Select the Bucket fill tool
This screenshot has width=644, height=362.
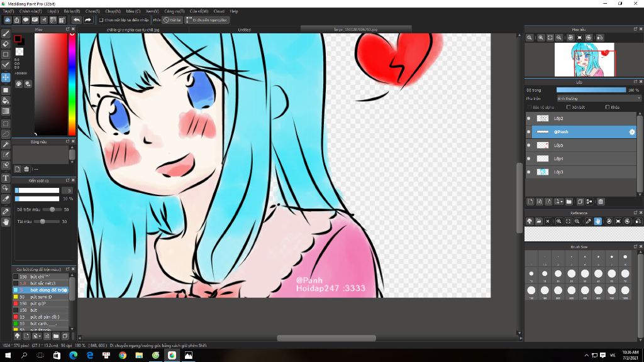pos(6,101)
